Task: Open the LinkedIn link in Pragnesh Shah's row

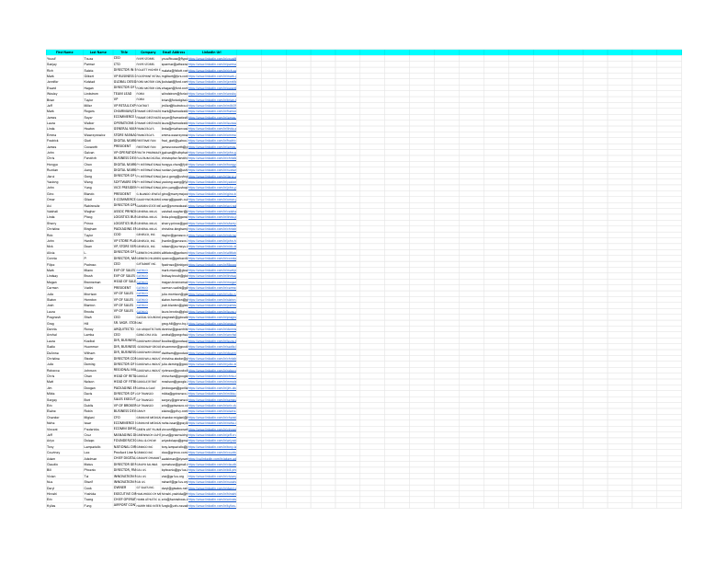Action: (x=212, y=317)
